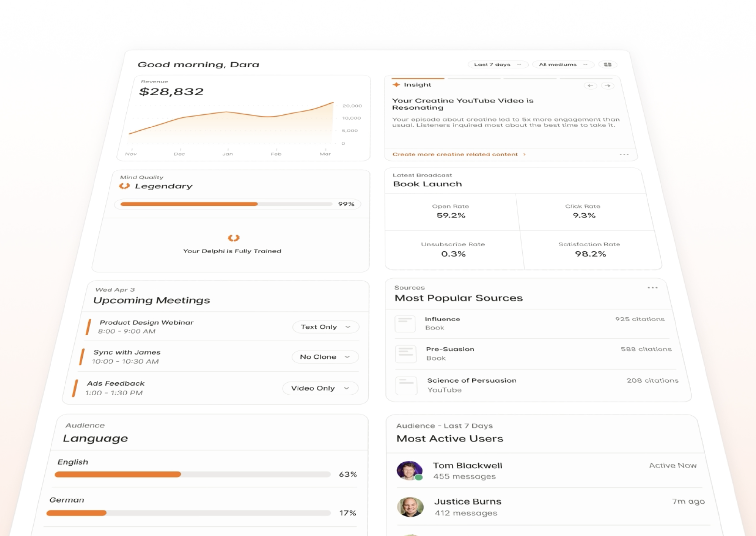Click the grid layout icon in header
756x536 pixels.
coord(608,64)
